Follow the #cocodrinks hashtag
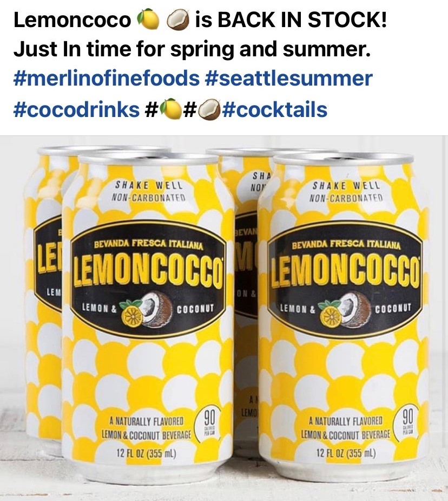Viewport: 448px width, 501px height. coord(77,109)
